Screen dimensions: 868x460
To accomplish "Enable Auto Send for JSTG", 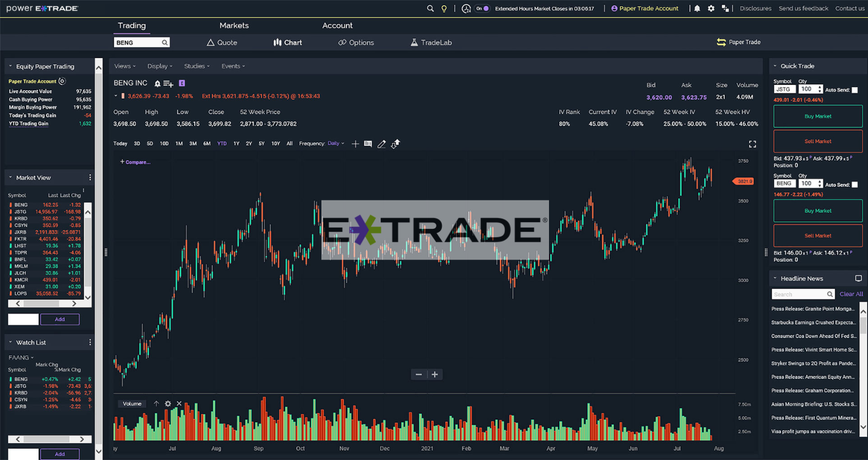I will click(x=855, y=90).
